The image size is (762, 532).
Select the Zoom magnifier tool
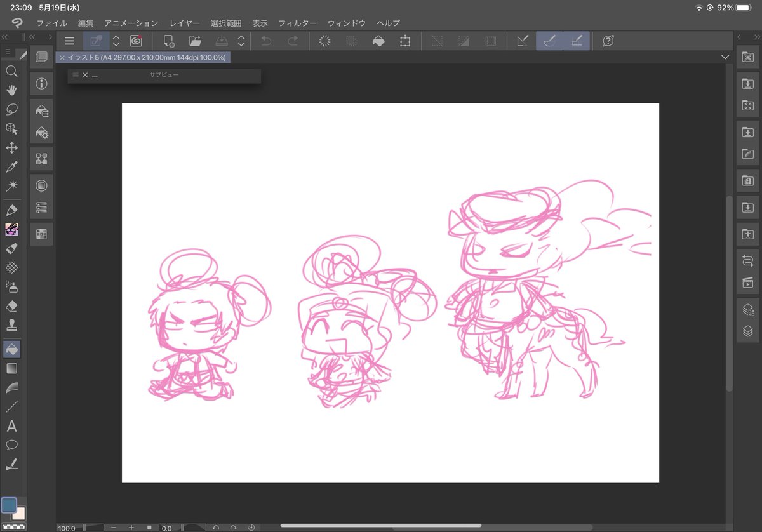click(11, 71)
